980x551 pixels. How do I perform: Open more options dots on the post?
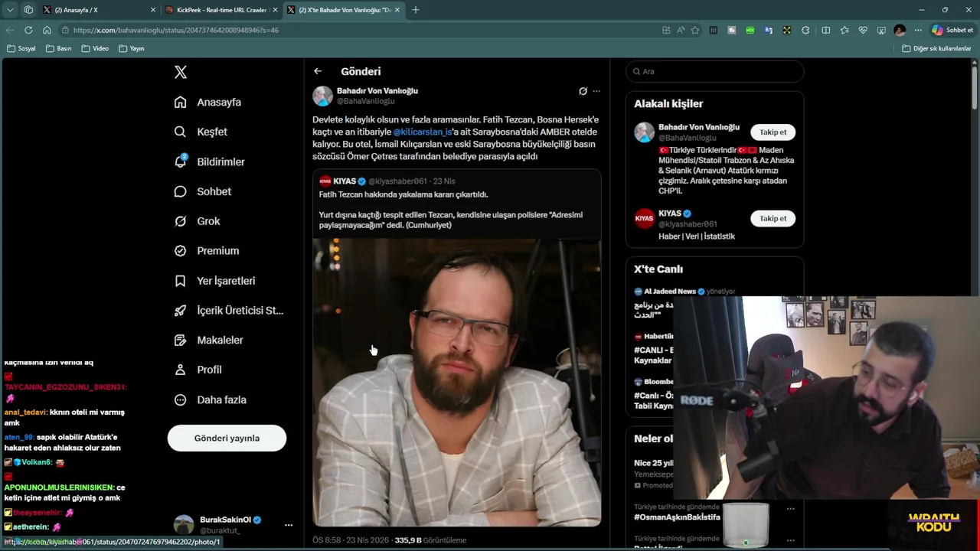[596, 91]
